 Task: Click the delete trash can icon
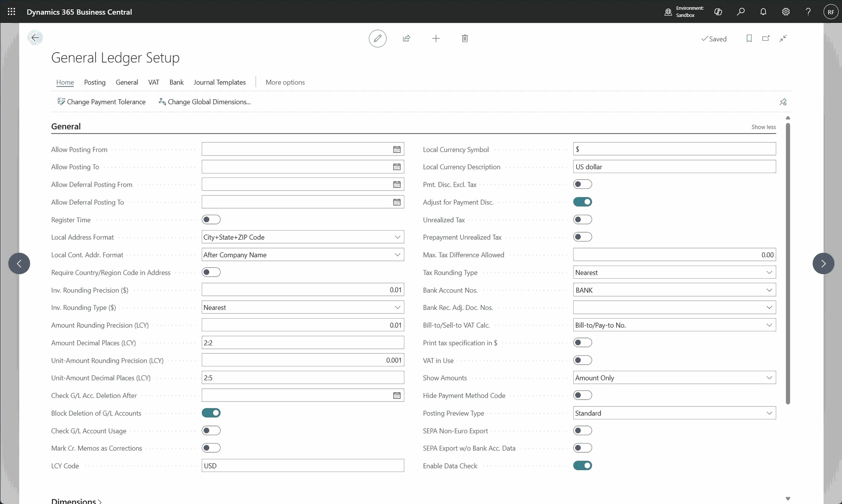(465, 39)
